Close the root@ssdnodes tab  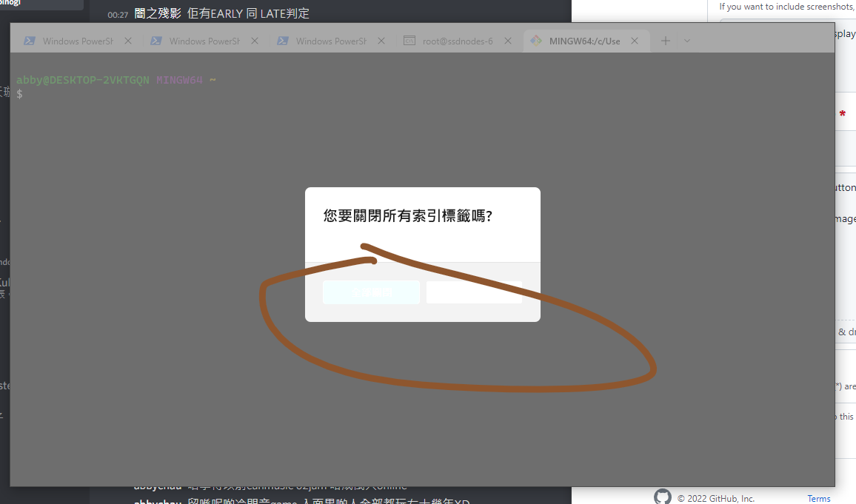(508, 41)
